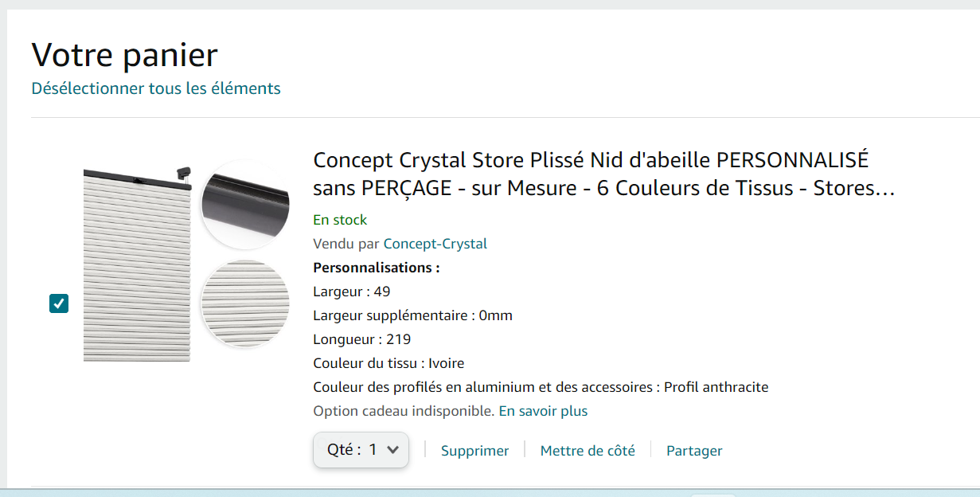Deselect the Concept Crystal store item
Image resolution: width=980 pixels, height=497 pixels.
pos(58,303)
